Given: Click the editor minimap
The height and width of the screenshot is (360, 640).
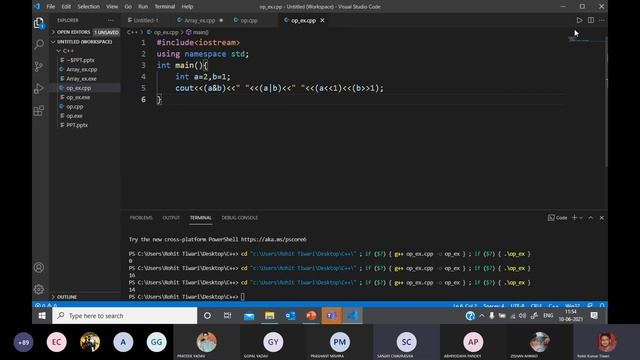Looking at the screenshot, I should 586,40.
